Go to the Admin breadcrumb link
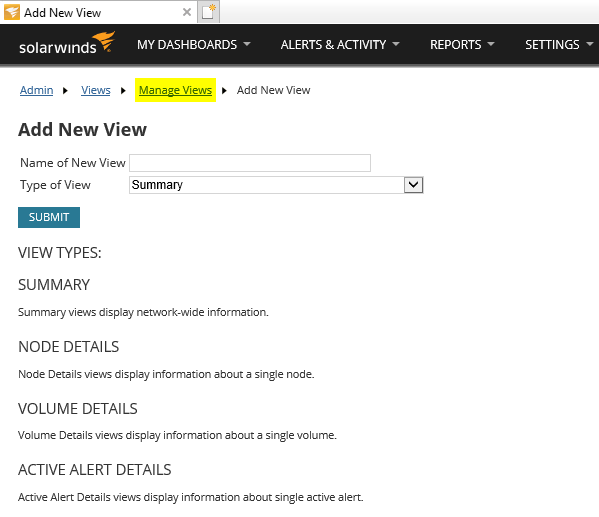The height and width of the screenshot is (517, 599). [x=37, y=90]
